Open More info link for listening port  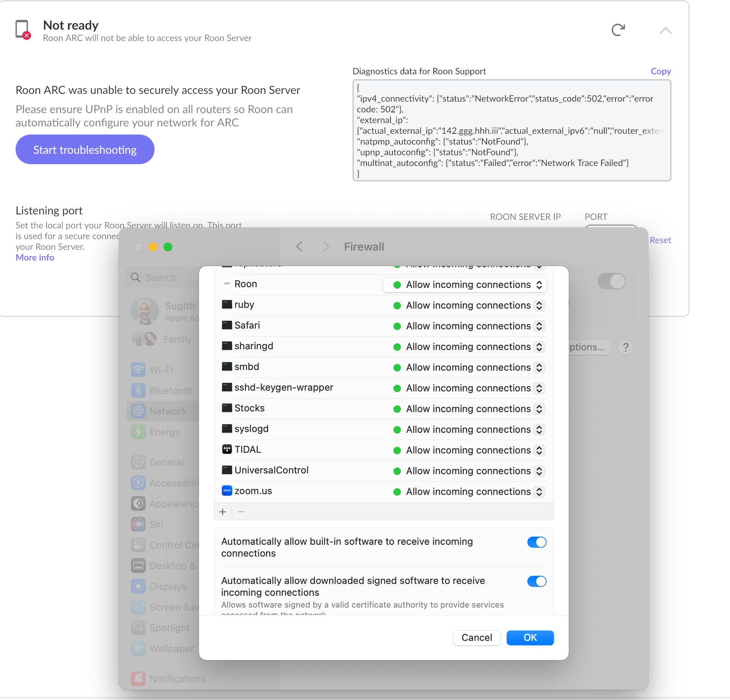click(35, 257)
